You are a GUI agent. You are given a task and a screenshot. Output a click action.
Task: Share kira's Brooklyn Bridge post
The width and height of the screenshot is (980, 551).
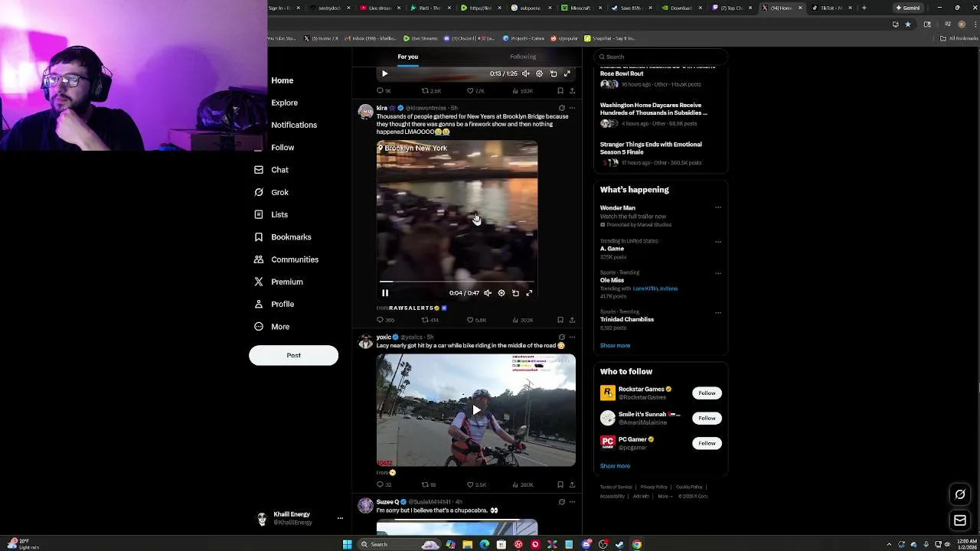click(x=572, y=320)
